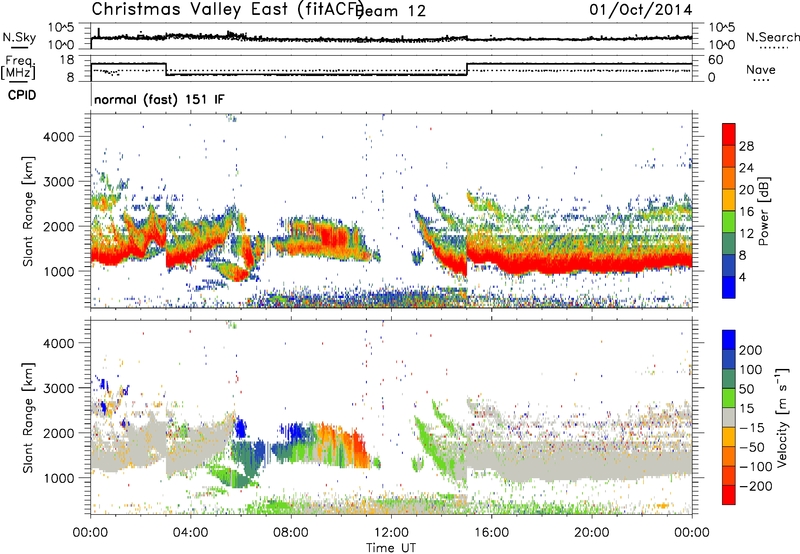
Task: Click the '20:00' time tick label
Action: click(591, 533)
